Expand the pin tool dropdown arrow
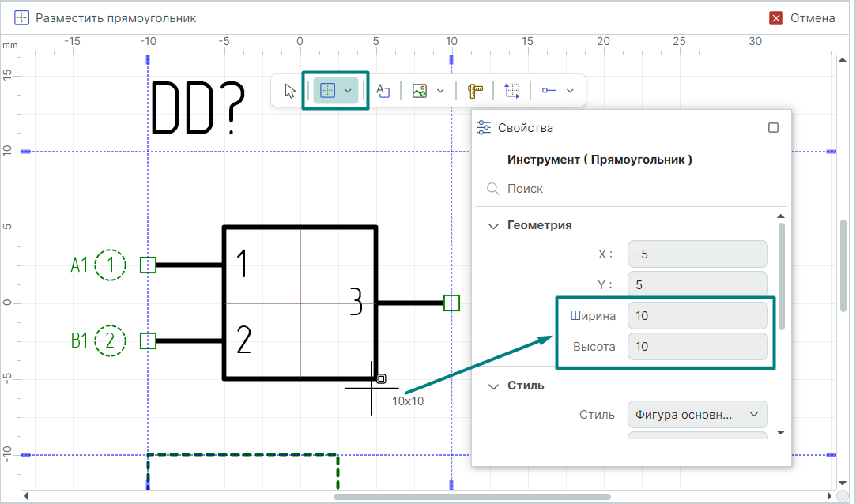The image size is (856, 504). [x=570, y=91]
